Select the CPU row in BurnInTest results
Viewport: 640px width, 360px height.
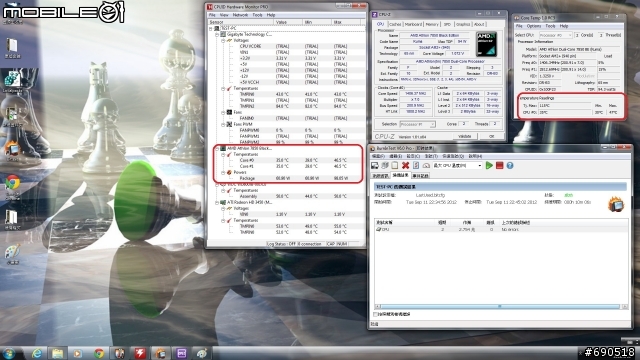click(x=501, y=229)
